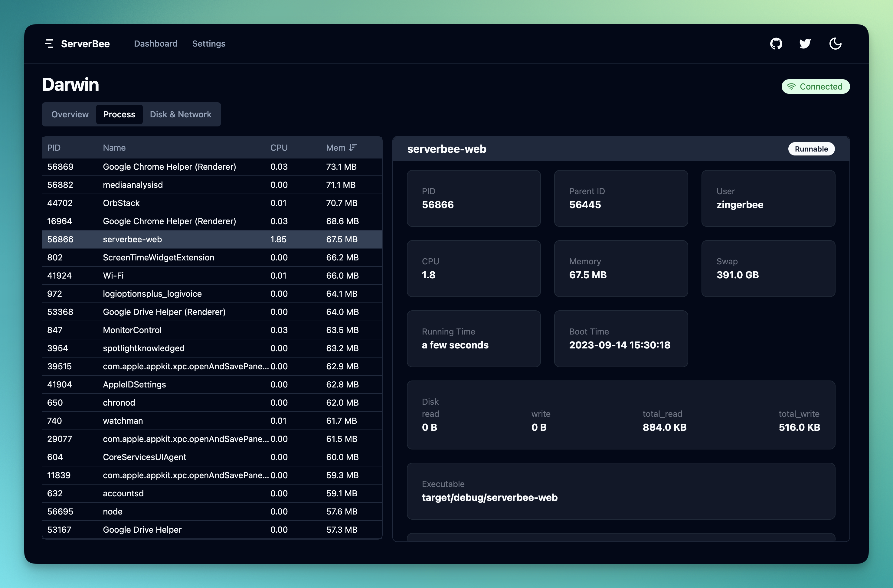Image resolution: width=893 pixels, height=588 pixels.
Task: Select the mediaanalysisd process row
Action: (212, 185)
